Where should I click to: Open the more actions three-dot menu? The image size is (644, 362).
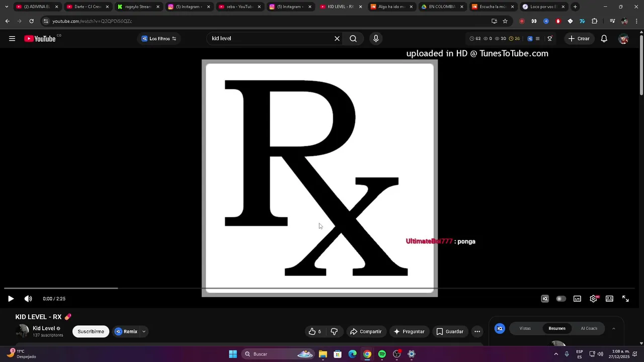(x=477, y=331)
